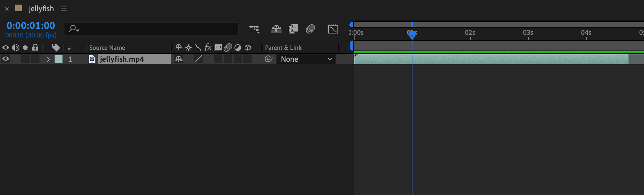Toggle the Shy layers hide switch
Viewport: 644px width, 195px height.
tap(276, 29)
